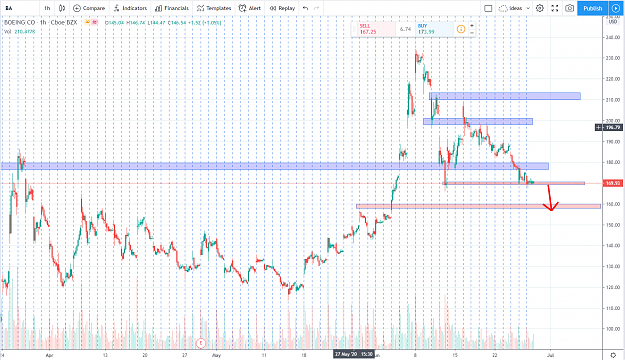This screenshot has height=360, width=625.
Task: Take a chart snapshot with camera icon
Action: point(570,8)
